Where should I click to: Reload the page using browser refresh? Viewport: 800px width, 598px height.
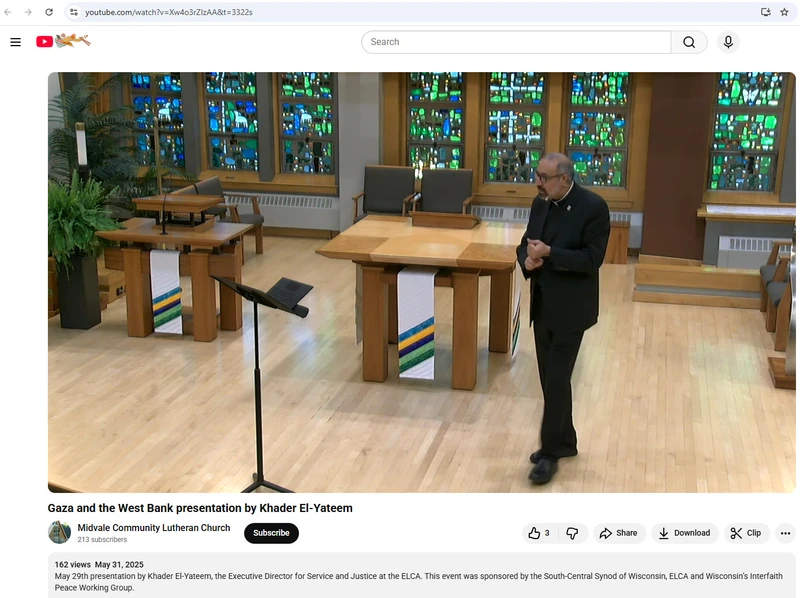[49, 12]
